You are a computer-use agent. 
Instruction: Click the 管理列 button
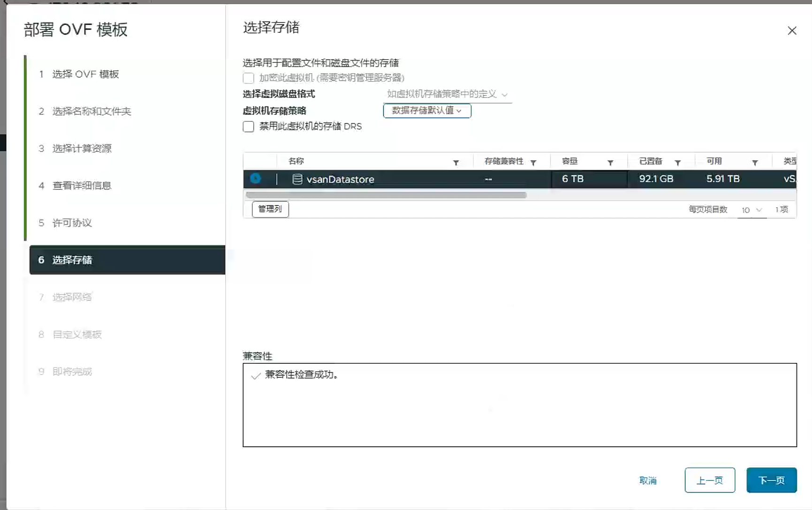coord(270,209)
